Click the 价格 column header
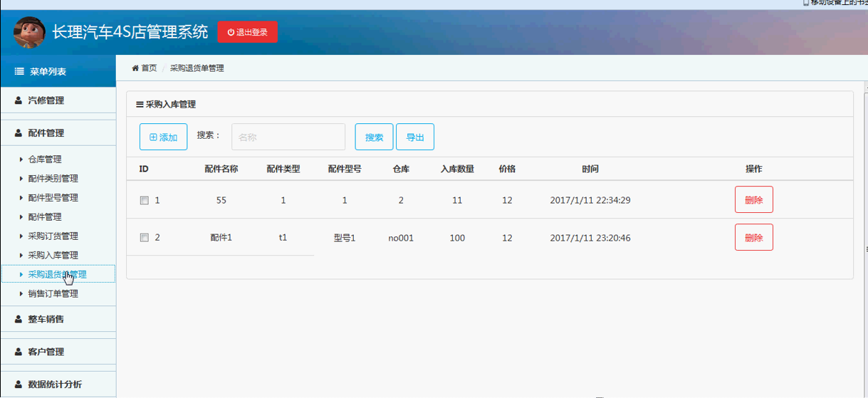The width and height of the screenshot is (868, 398). pyautogui.click(x=507, y=169)
